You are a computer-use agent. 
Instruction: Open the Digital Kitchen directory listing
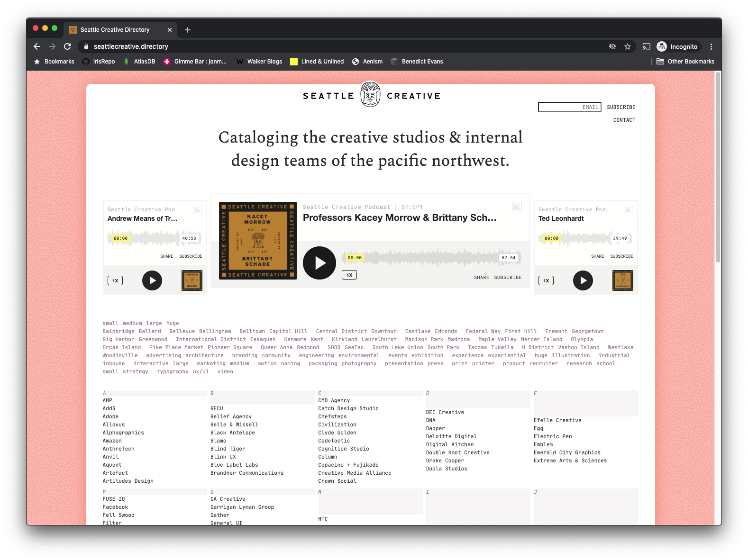pos(450,445)
